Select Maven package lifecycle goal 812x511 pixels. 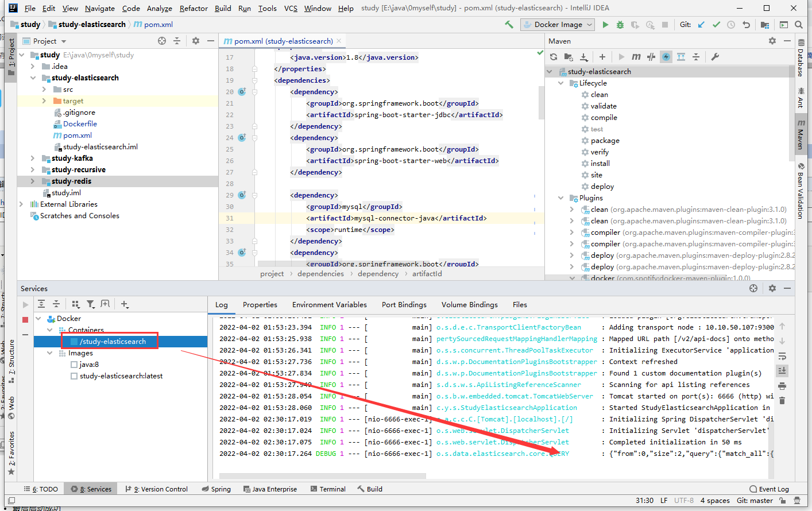[x=605, y=141]
